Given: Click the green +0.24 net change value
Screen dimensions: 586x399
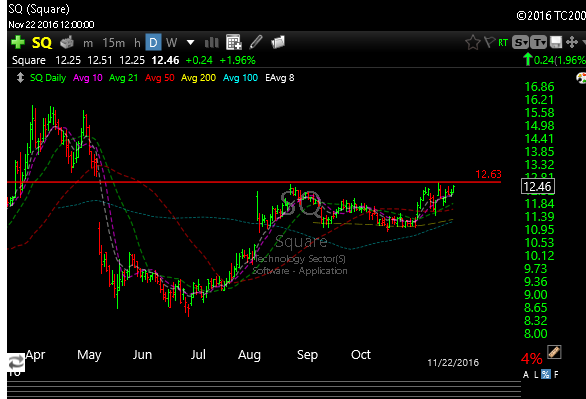Looking at the screenshot, I should [x=199, y=60].
